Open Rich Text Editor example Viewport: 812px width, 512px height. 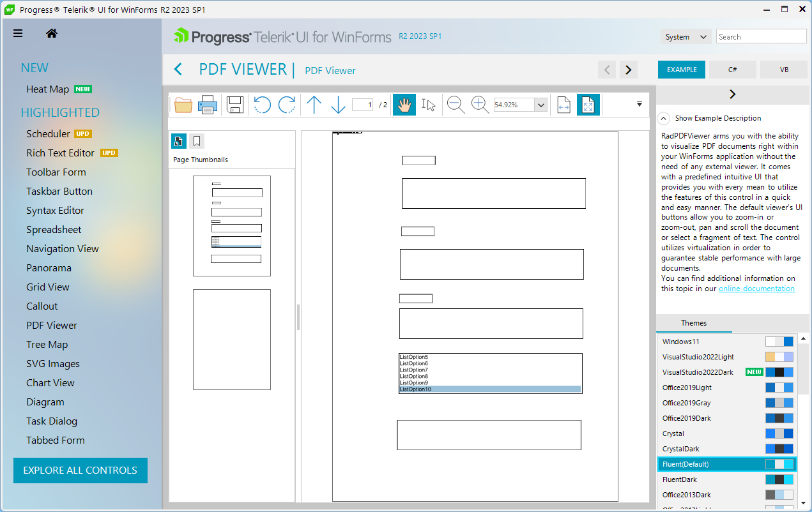pos(60,153)
